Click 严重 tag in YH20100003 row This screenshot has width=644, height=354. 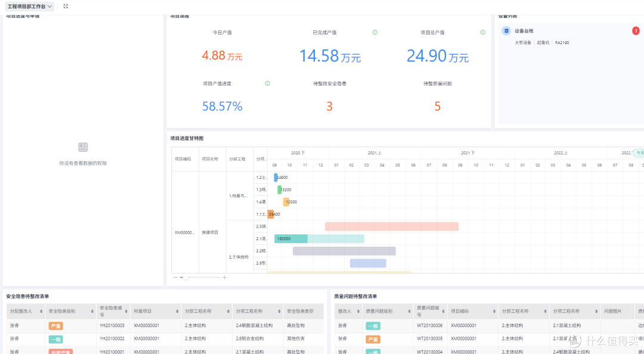(x=55, y=326)
